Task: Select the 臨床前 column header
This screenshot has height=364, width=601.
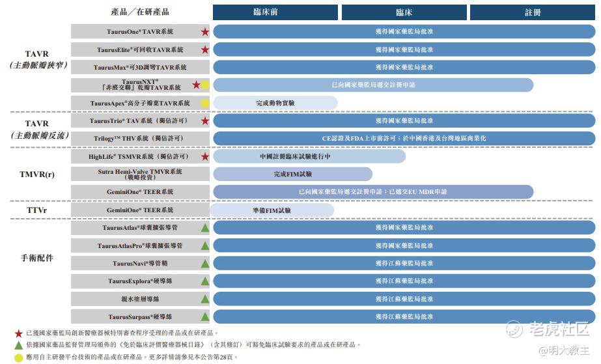Action: [275, 12]
